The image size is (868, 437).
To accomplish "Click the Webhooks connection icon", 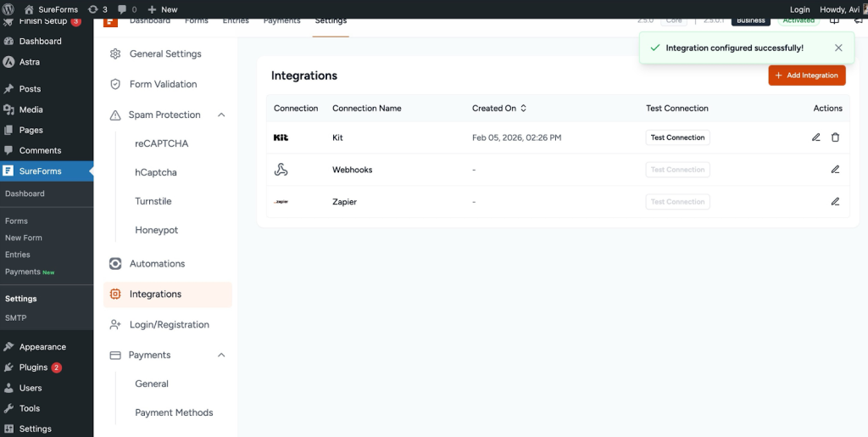I will (281, 170).
